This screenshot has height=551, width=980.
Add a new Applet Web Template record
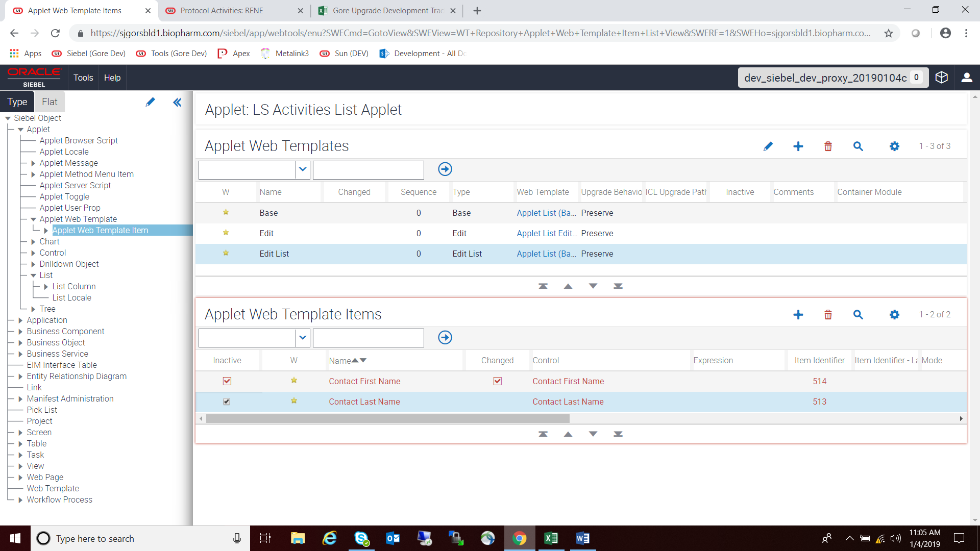pyautogui.click(x=798, y=146)
